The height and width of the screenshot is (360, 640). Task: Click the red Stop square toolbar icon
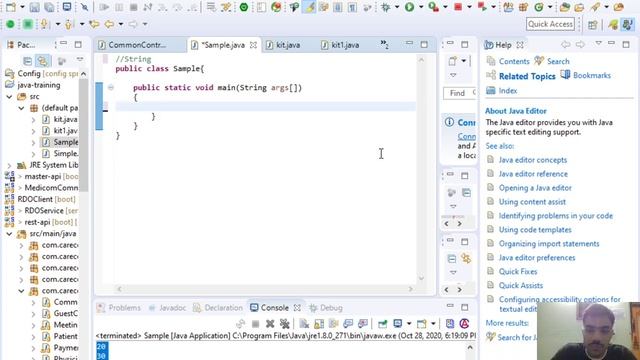point(458,7)
